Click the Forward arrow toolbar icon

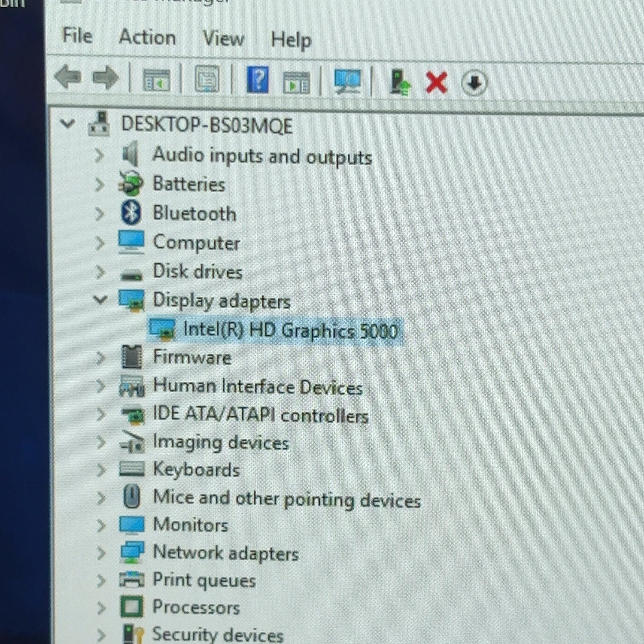pos(106,78)
